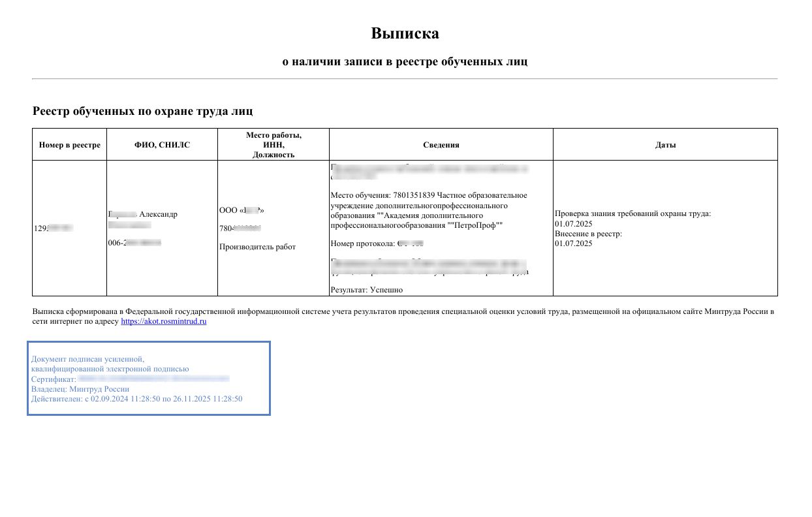Click the "Результат: Успешно" text
The image size is (812, 517).
tap(367, 289)
